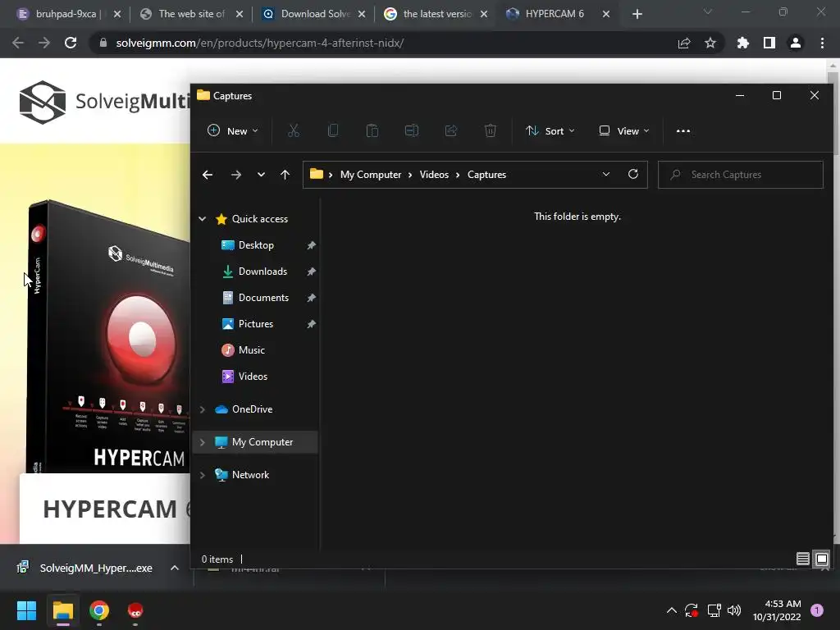
Task: Close the HYPERCAM 6 tab
Action: pyautogui.click(x=606, y=14)
